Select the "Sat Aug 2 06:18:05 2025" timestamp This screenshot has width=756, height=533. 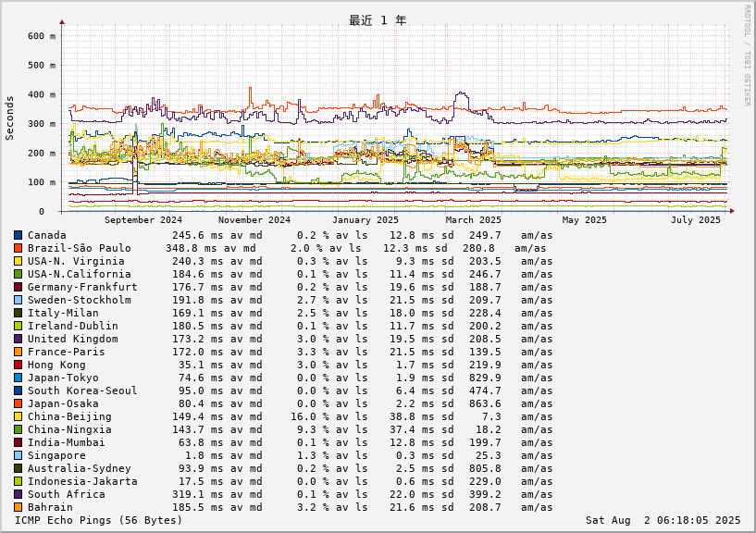coord(663,520)
